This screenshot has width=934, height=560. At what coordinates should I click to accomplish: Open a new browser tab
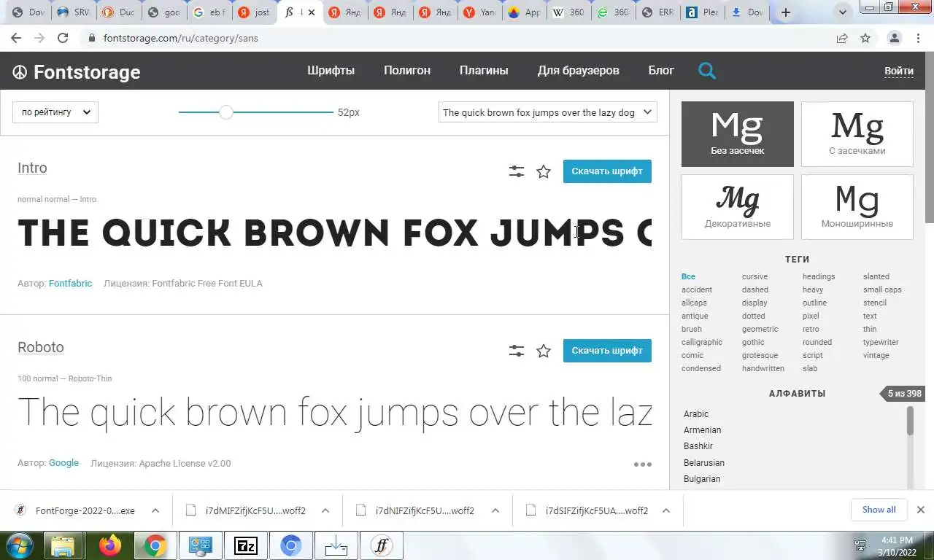point(786,12)
